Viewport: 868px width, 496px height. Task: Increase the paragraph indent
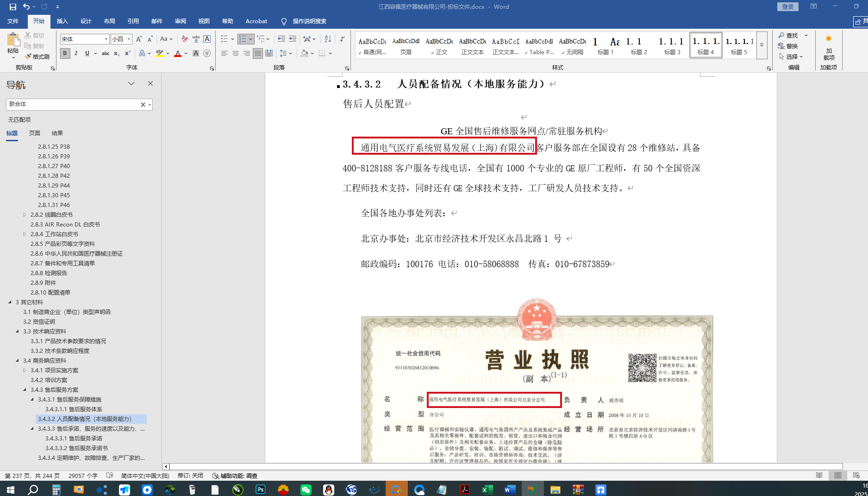(x=292, y=39)
